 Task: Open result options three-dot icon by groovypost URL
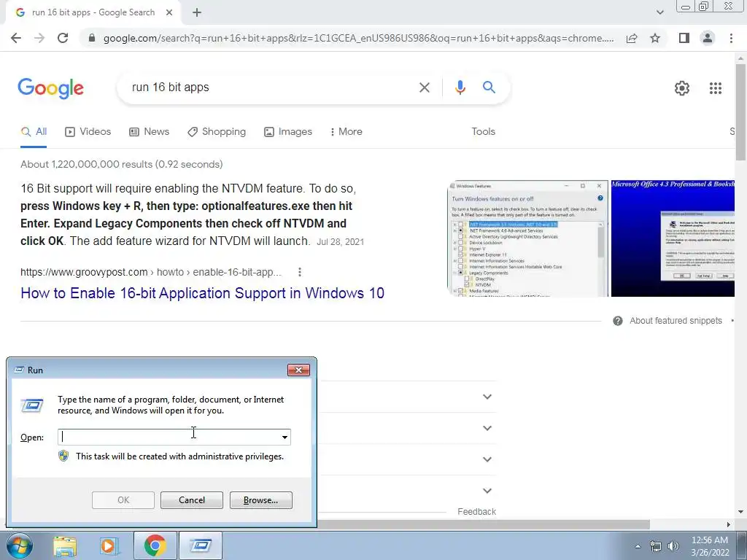point(300,272)
